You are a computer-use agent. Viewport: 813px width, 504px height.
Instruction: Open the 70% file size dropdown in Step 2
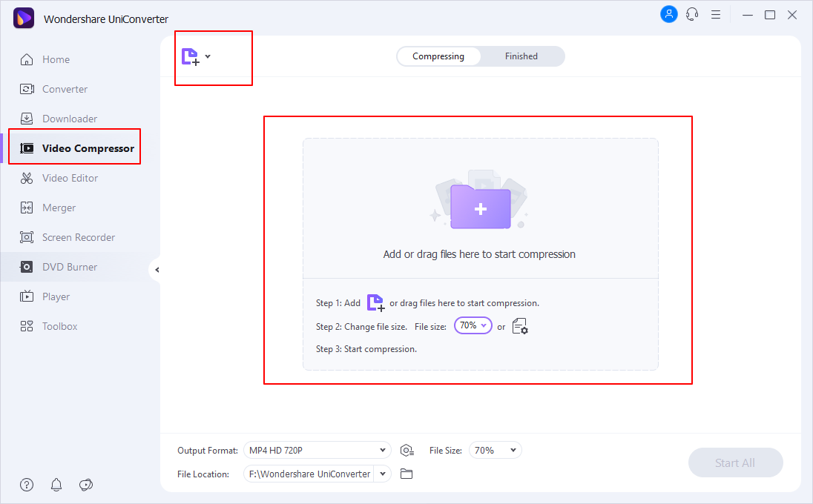(473, 325)
